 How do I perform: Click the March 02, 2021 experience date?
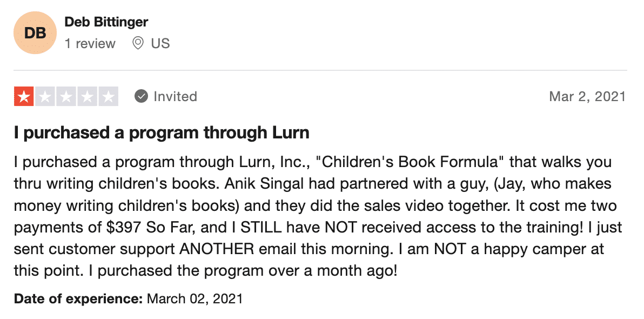[x=194, y=298]
